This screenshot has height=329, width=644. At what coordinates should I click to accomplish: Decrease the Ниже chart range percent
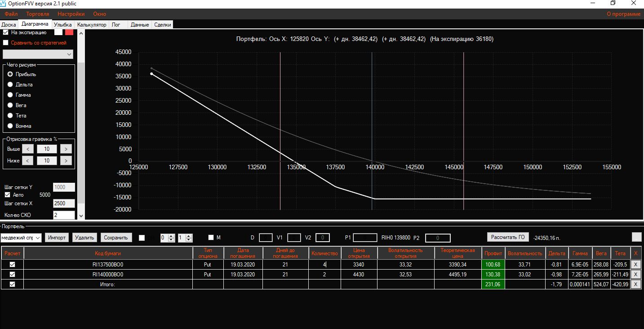click(27, 161)
